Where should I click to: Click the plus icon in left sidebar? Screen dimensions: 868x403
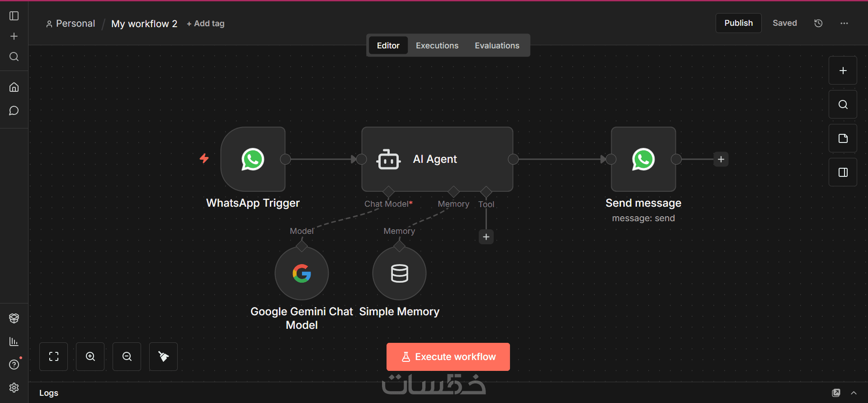point(14,36)
